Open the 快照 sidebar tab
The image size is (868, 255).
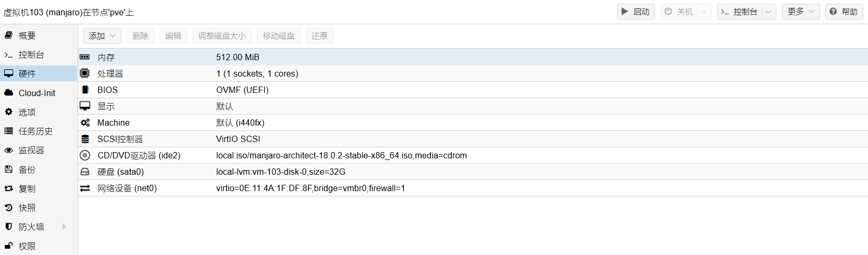tap(27, 207)
